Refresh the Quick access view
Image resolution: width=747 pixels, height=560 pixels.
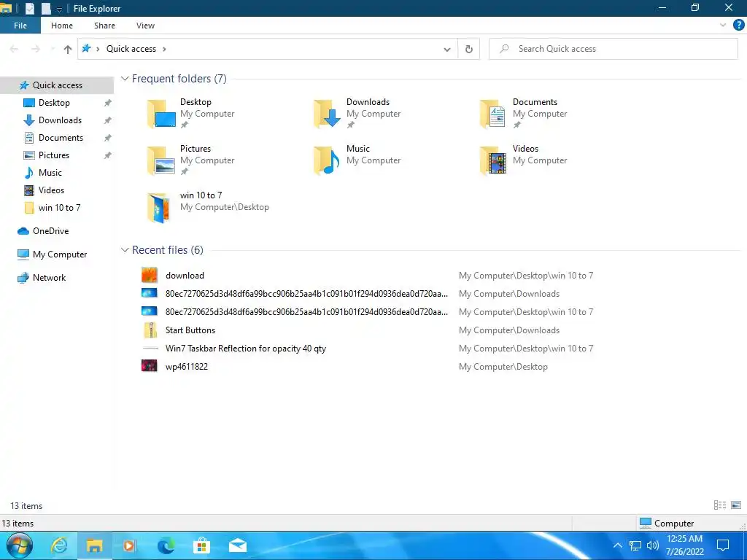coord(469,49)
